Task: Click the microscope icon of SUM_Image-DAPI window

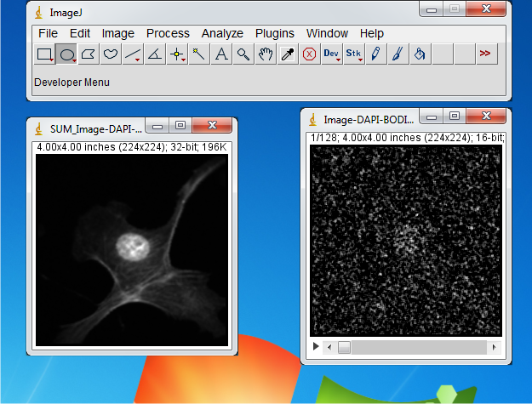Action: pyautogui.click(x=39, y=129)
